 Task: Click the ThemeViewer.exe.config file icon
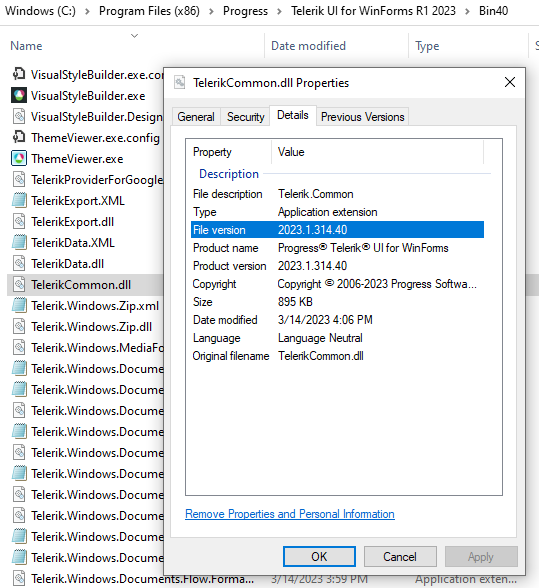(19, 138)
